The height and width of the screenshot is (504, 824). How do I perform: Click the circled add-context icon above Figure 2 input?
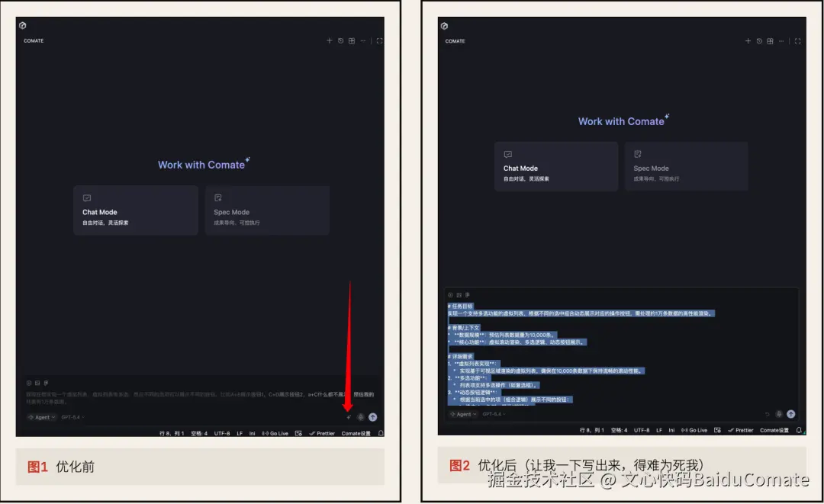[x=450, y=295]
